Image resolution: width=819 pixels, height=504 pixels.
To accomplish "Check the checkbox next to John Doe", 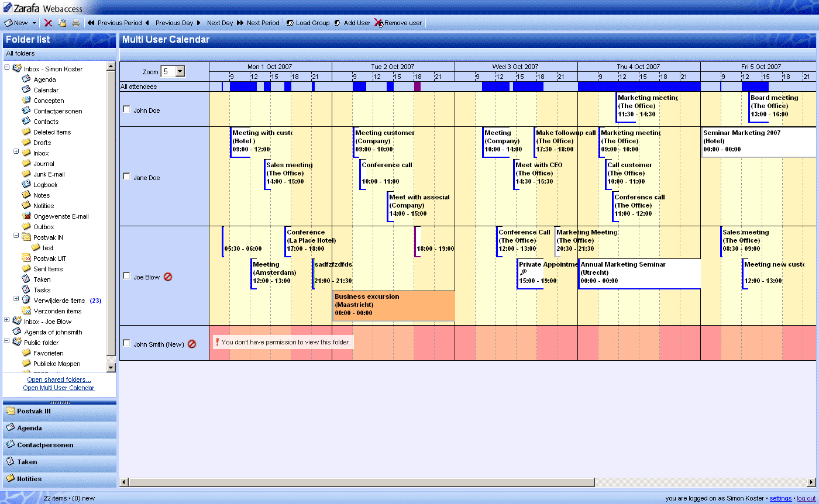I will click(x=126, y=109).
